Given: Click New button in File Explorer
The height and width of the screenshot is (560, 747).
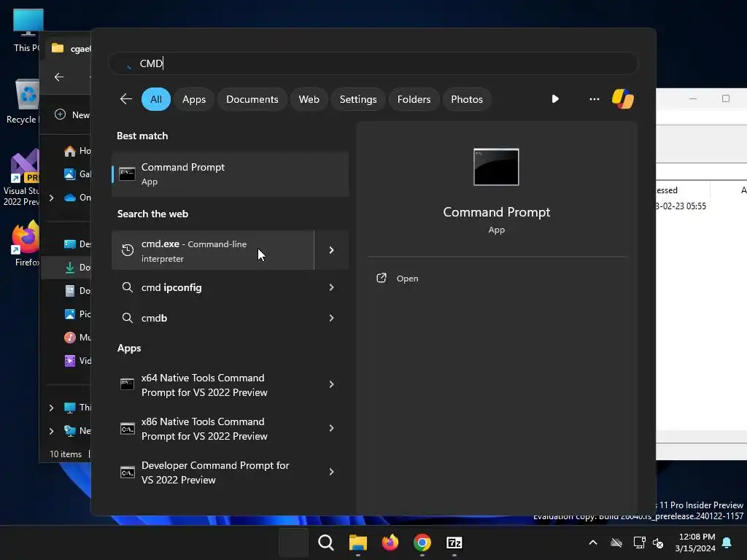Looking at the screenshot, I should 72,114.
